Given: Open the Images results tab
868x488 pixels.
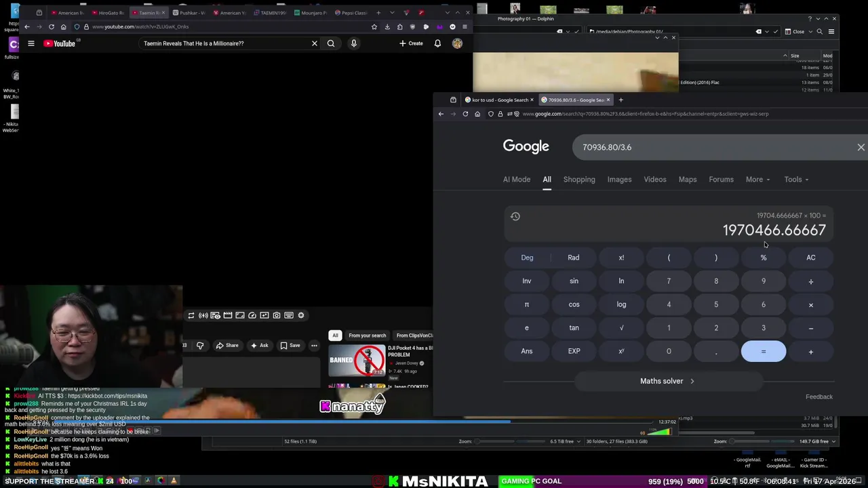Looking at the screenshot, I should point(619,180).
